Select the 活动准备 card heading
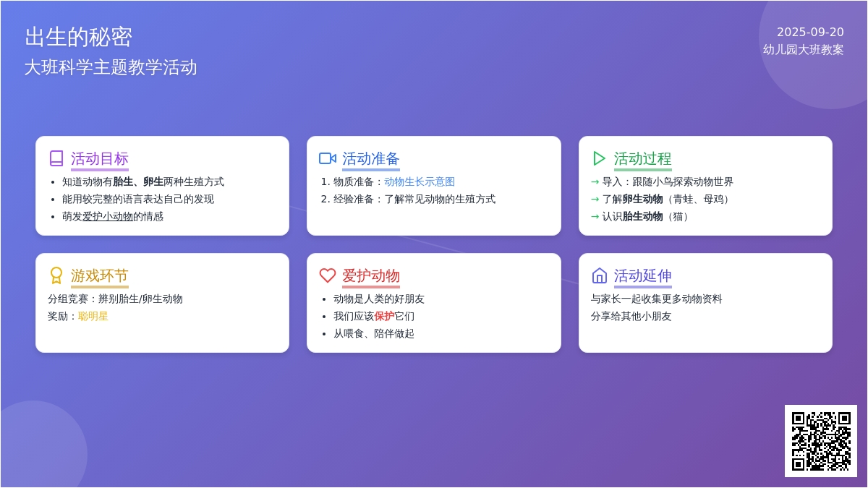The width and height of the screenshot is (868, 488). click(371, 158)
